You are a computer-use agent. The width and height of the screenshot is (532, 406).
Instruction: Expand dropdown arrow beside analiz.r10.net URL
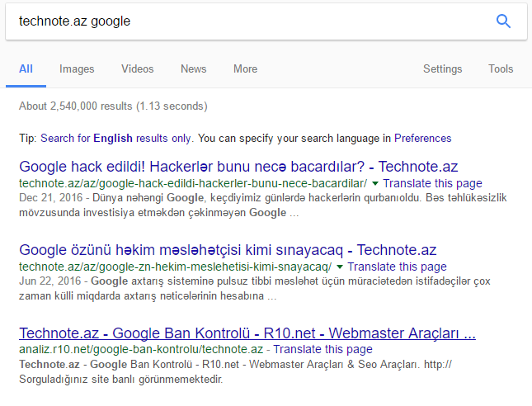[268, 352]
